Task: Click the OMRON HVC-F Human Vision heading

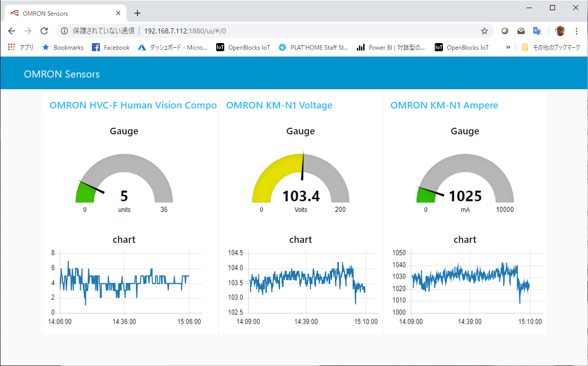Action: coord(133,105)
